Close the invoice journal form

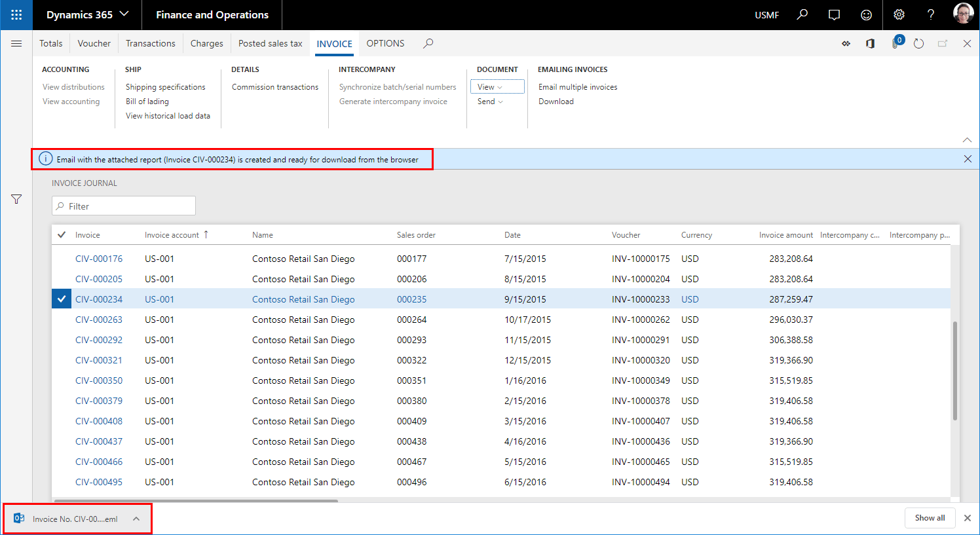click(967, 43)
